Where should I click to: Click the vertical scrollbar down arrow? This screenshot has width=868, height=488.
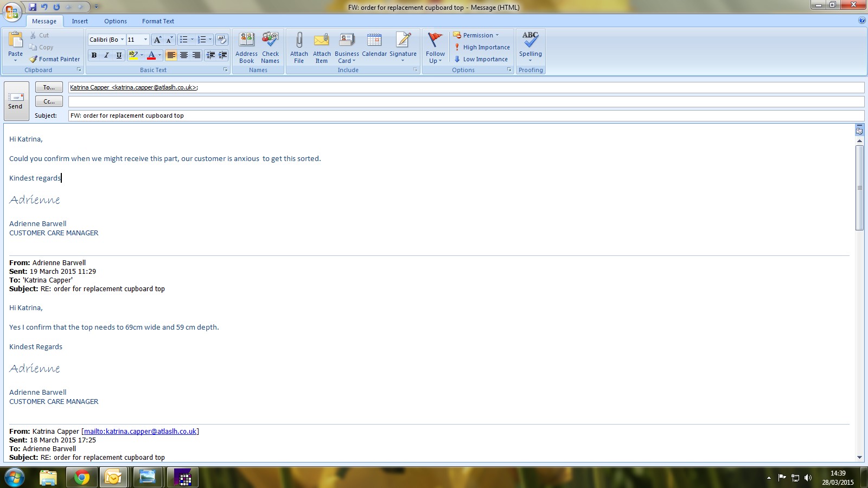click(x=859, y=458)
